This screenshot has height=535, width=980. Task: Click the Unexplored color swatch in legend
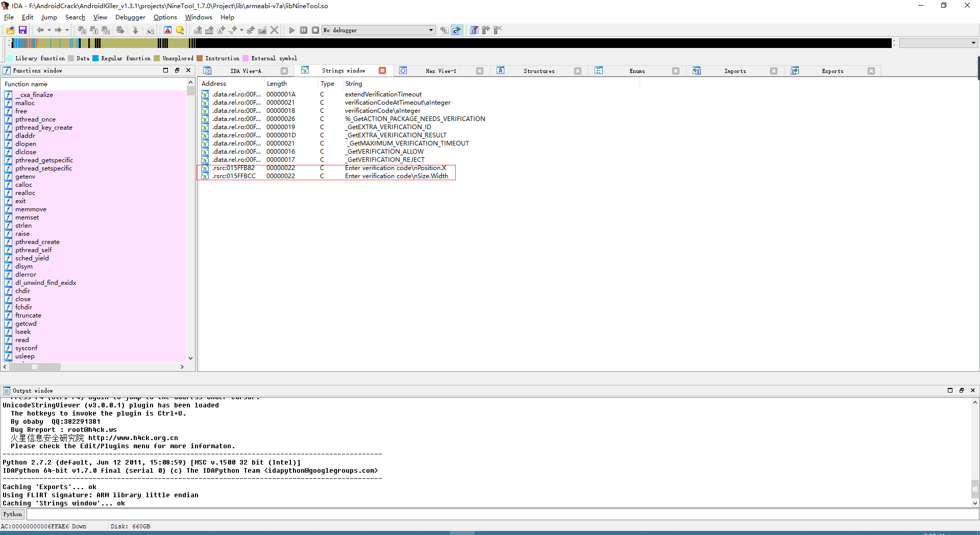(x=157, y=58)
